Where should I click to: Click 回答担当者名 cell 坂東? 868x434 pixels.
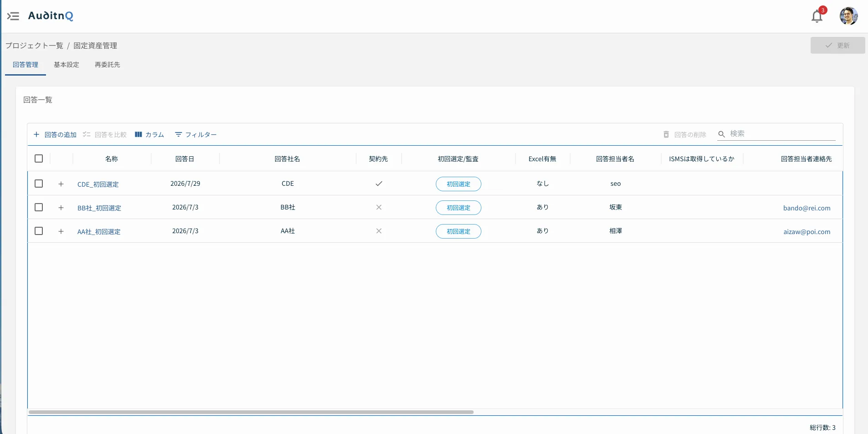tap(616, 207)
